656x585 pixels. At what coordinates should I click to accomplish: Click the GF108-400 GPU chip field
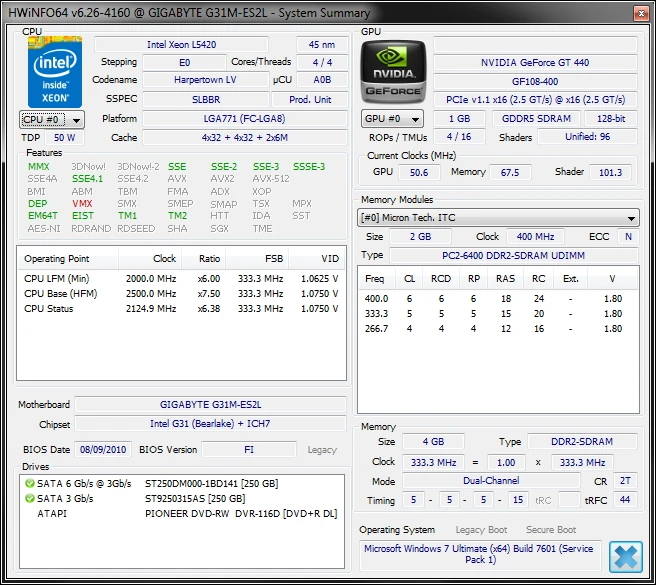click(535, 82)
